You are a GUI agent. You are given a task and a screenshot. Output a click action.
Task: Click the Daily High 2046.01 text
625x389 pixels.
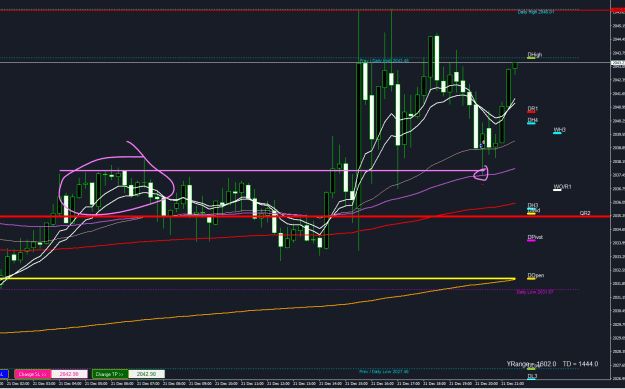point(536,12)
